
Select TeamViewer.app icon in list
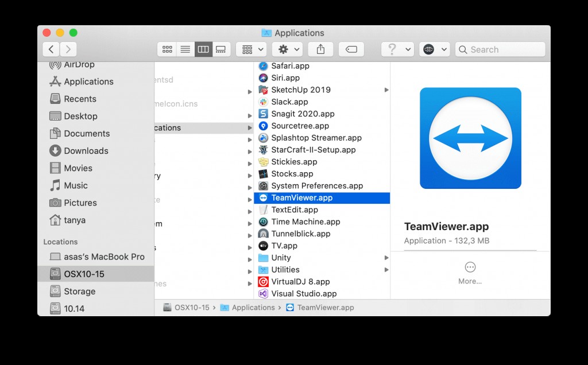263,198
